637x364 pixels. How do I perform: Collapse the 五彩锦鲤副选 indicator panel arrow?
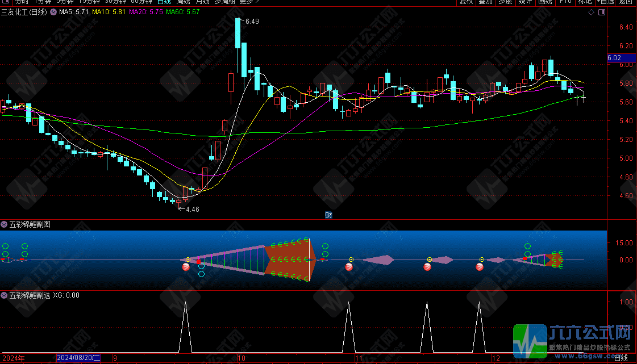click(x=5, y=295)
